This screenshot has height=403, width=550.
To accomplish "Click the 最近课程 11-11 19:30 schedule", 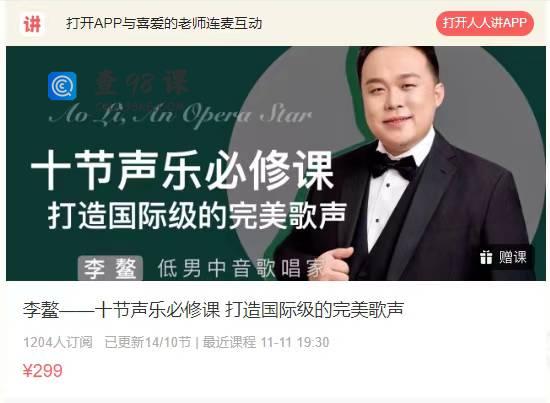I will [266, 342].
